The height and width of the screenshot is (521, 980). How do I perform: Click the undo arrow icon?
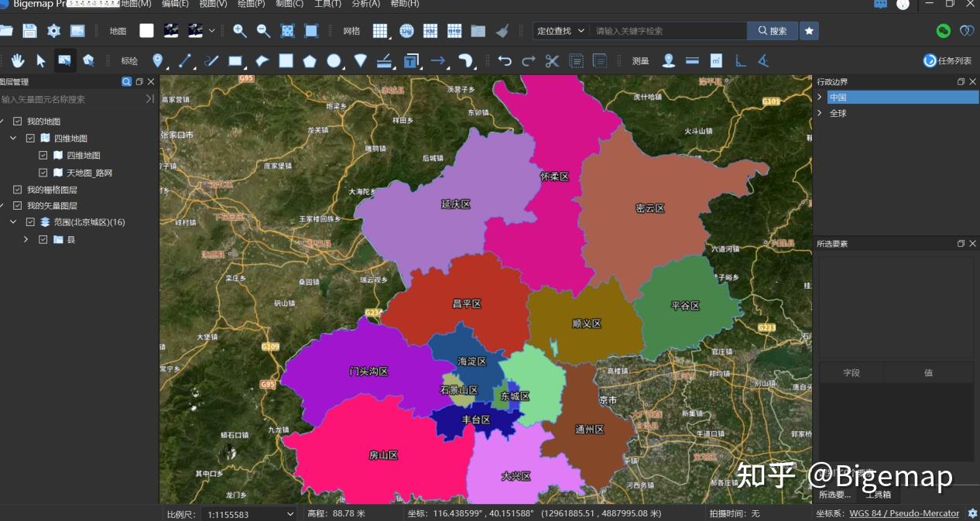505,60
